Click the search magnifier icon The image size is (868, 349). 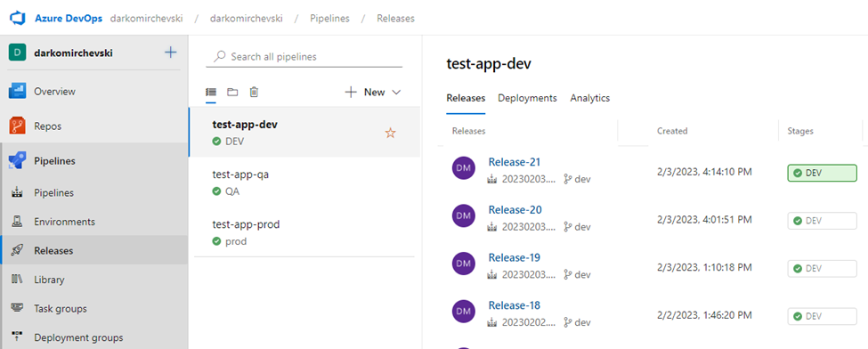tap(220, 56)
